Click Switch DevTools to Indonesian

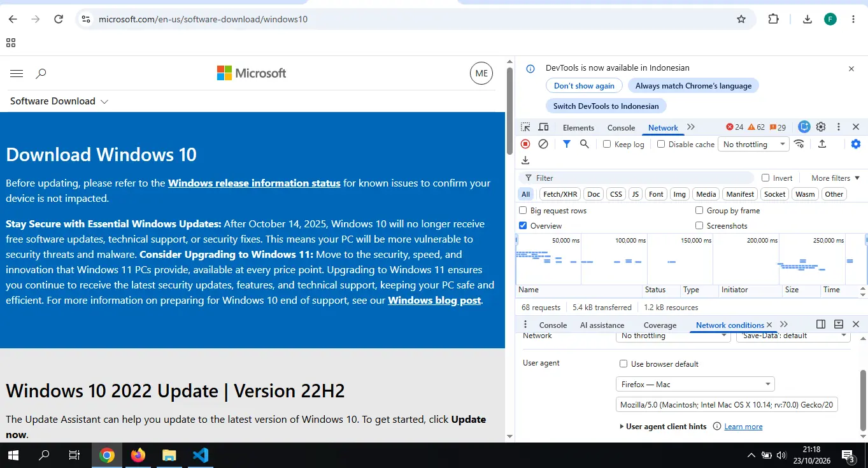[x=606, y=106]
